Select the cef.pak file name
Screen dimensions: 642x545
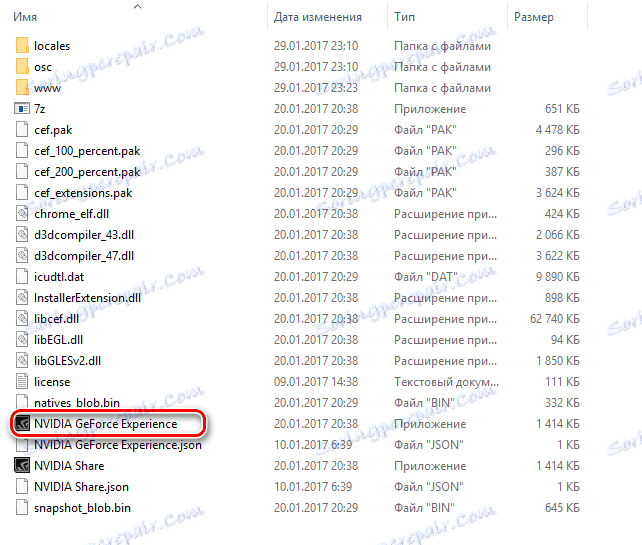(x=53, y=130)
